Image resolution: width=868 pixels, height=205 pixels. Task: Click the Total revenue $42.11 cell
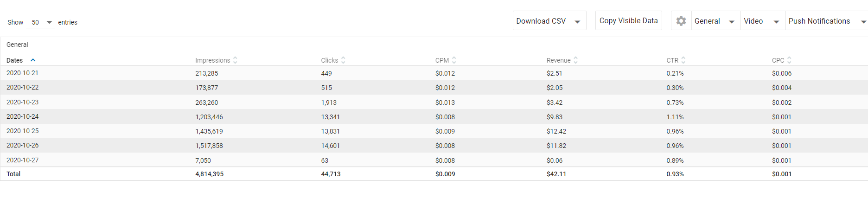[x=556, y=174]
